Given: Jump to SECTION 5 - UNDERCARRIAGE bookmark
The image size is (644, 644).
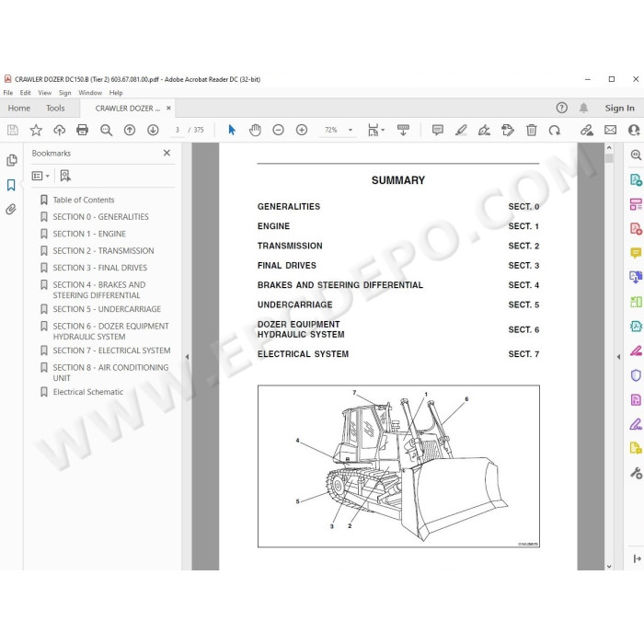Looking at the screenshot, I should click(107, 309).
